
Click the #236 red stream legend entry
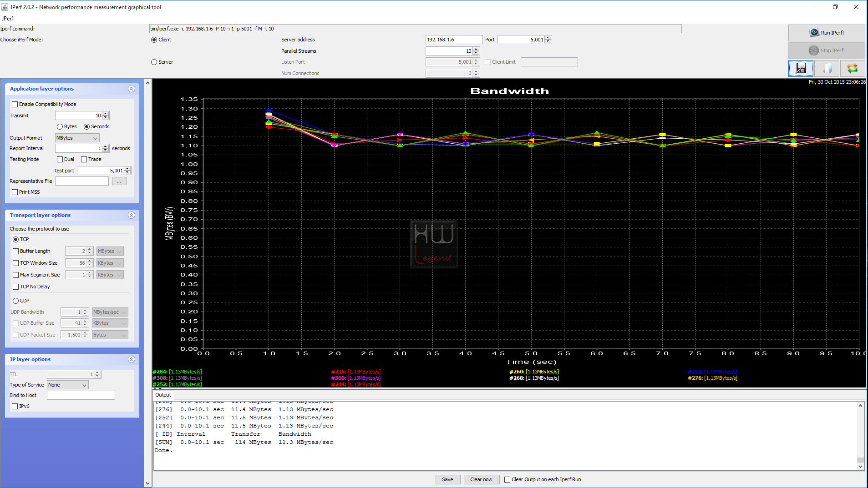point(356,372)
